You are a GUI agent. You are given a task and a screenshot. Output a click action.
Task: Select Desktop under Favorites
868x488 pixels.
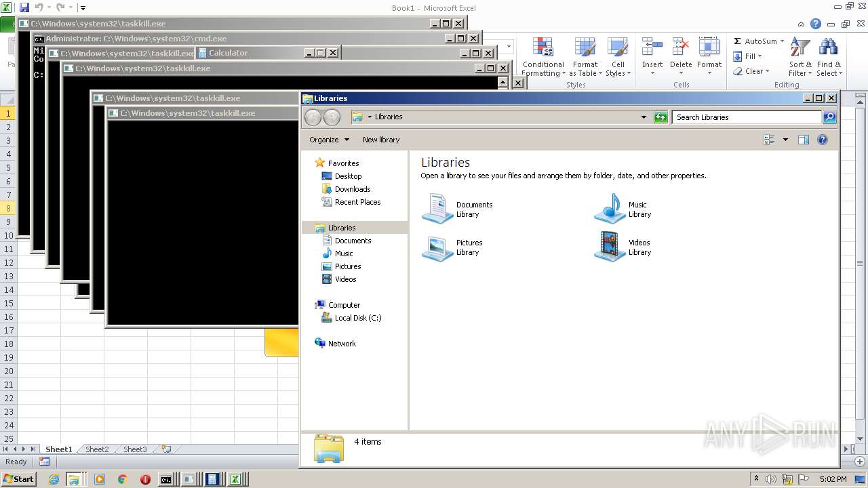coord(348,176)
